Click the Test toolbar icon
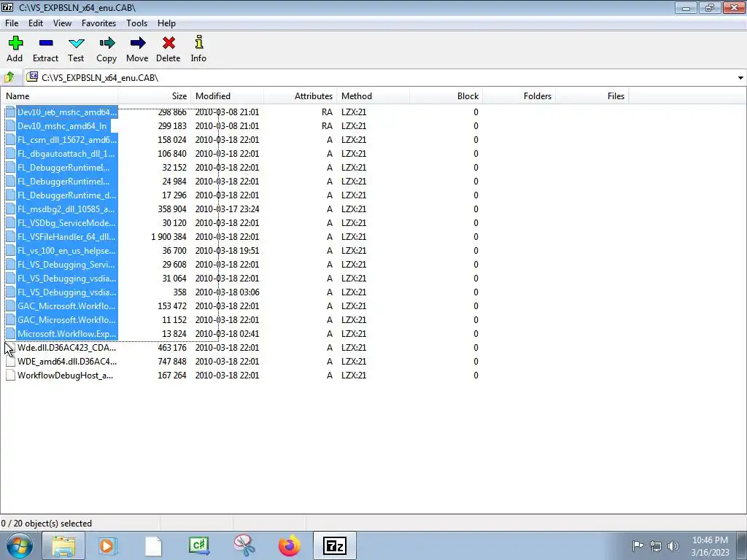Screen dimensions: 747x560 (x=76, y=49)
